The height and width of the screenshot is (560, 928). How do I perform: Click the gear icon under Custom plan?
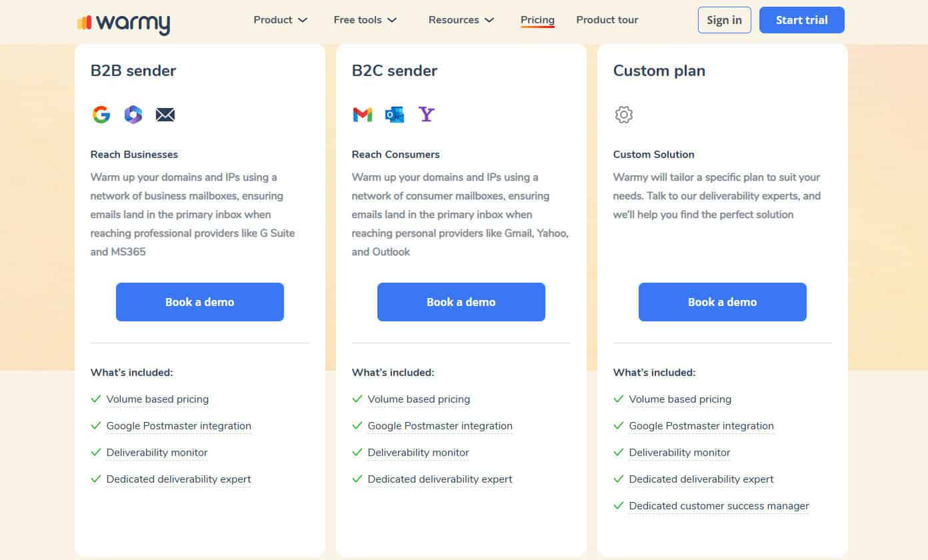(623, 115)
